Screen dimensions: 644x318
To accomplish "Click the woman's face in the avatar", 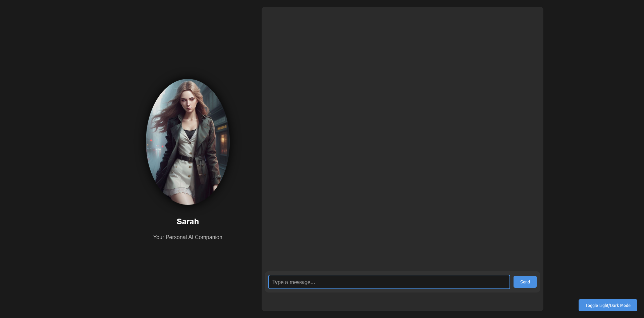I will pos(188,100).
